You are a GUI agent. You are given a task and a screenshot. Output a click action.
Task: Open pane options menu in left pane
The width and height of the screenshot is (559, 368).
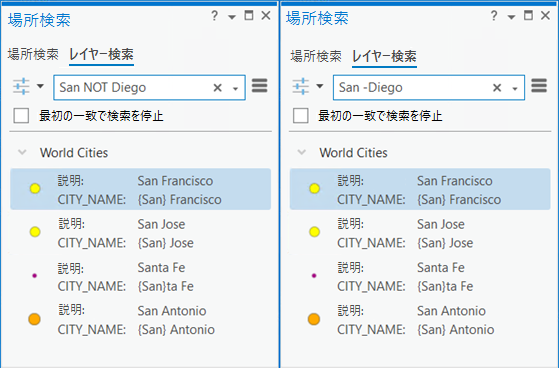pos(232,17)
